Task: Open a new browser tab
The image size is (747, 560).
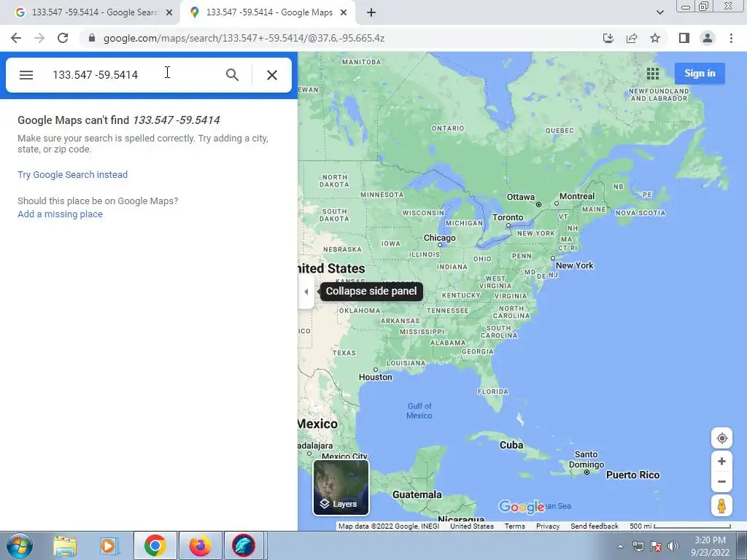Action: click(x=371, y=13)
